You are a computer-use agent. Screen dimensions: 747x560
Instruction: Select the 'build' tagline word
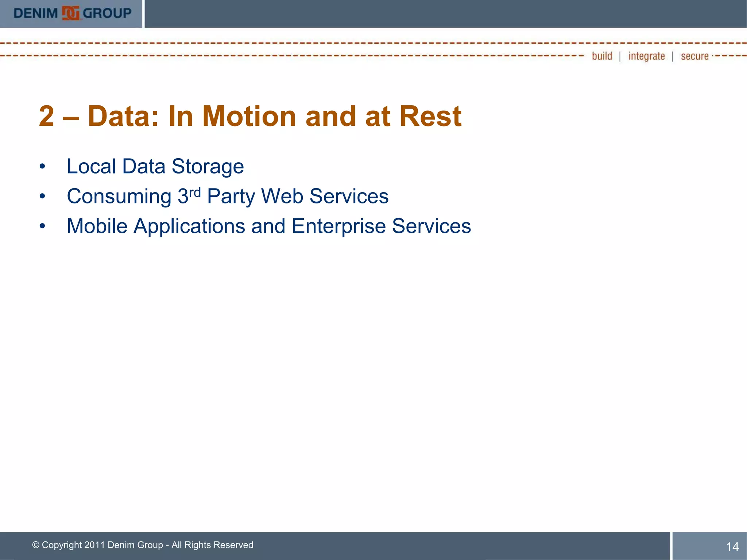pyautogui.click(x=602, y=56)
